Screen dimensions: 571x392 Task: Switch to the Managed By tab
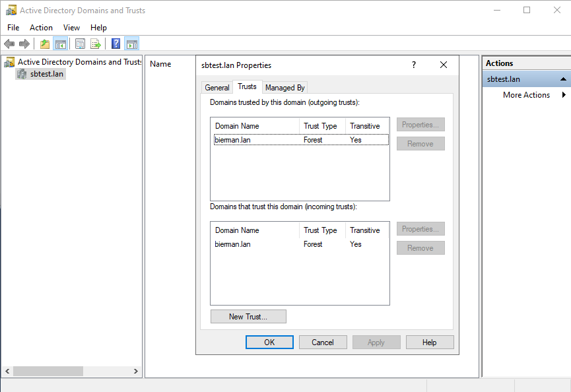tap(285, 88)
